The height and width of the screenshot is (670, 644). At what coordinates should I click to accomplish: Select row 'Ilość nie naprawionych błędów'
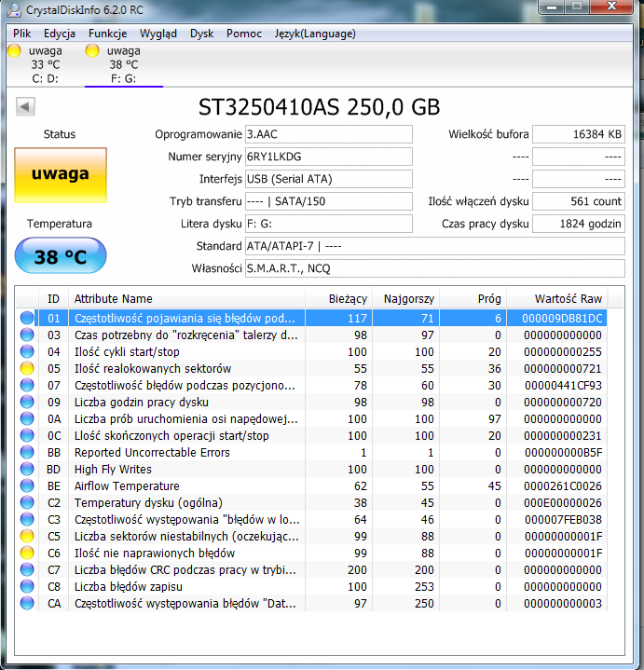tap(312, 553)
